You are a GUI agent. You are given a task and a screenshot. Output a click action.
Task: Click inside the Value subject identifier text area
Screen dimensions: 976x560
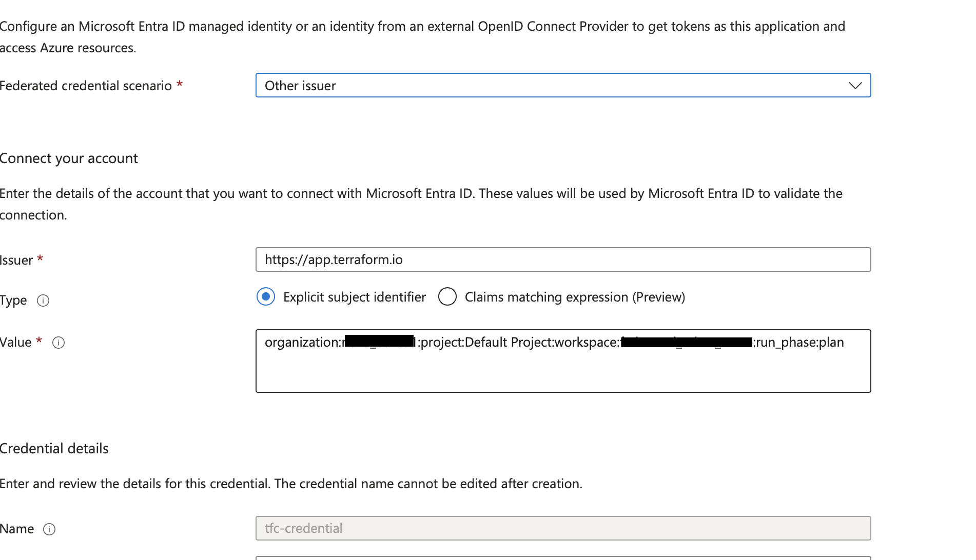[563, 372]
